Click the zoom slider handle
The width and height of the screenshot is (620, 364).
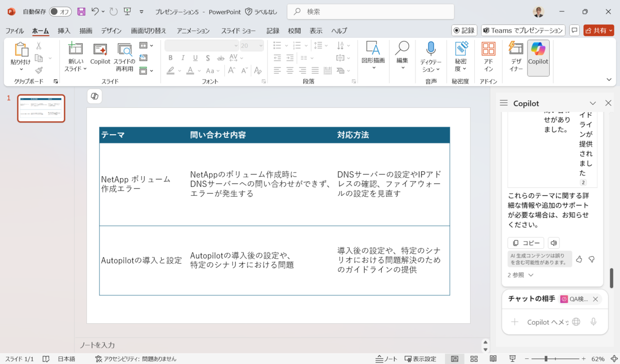pos(546,359)
